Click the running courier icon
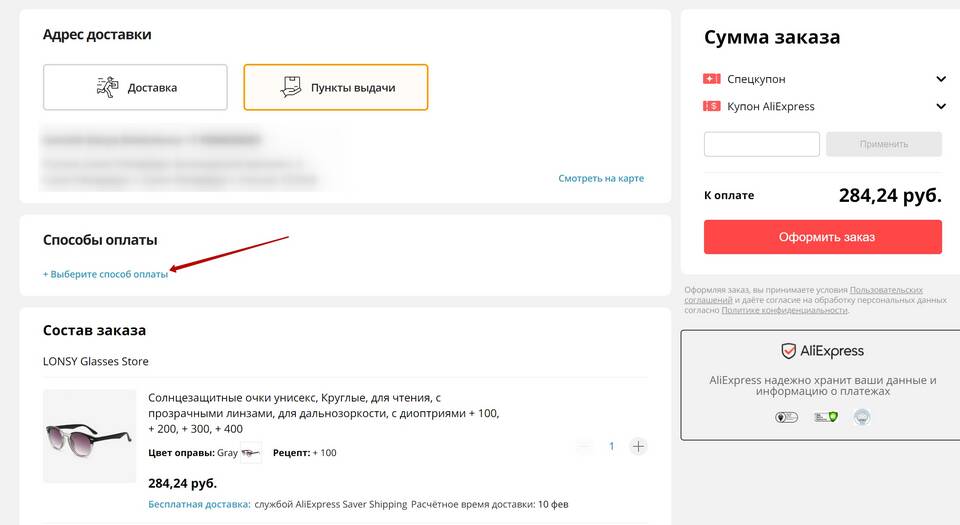 point(108,88)
